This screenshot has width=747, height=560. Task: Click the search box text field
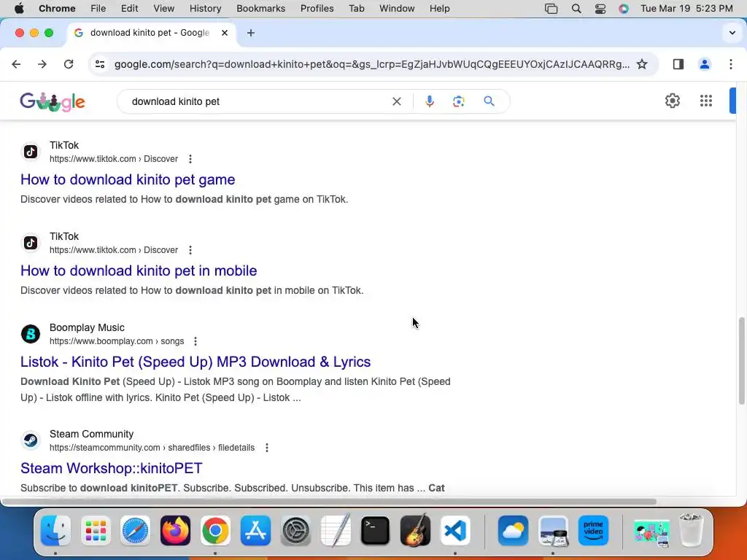pyautogui.click(x=258, y=101)
